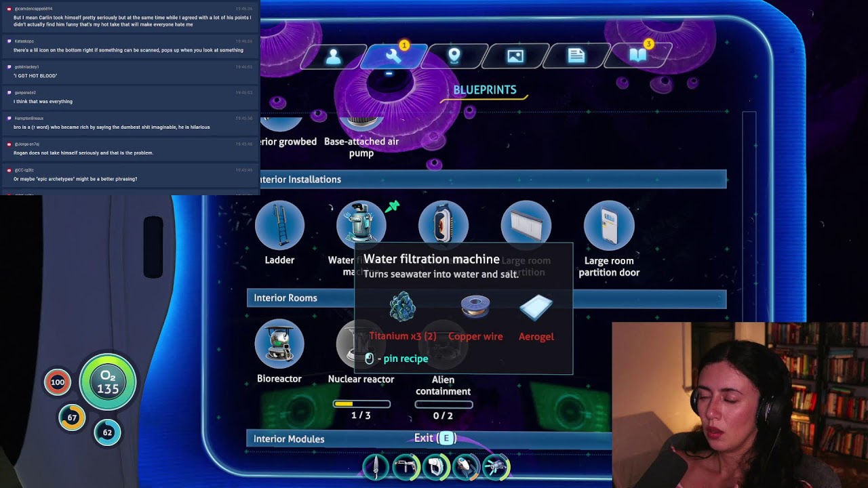Image resolution: width=868 pixels, height=488 pixels.
Task: Click the message about 'epic archetypes' phrasing
Action: pos(75,179)
